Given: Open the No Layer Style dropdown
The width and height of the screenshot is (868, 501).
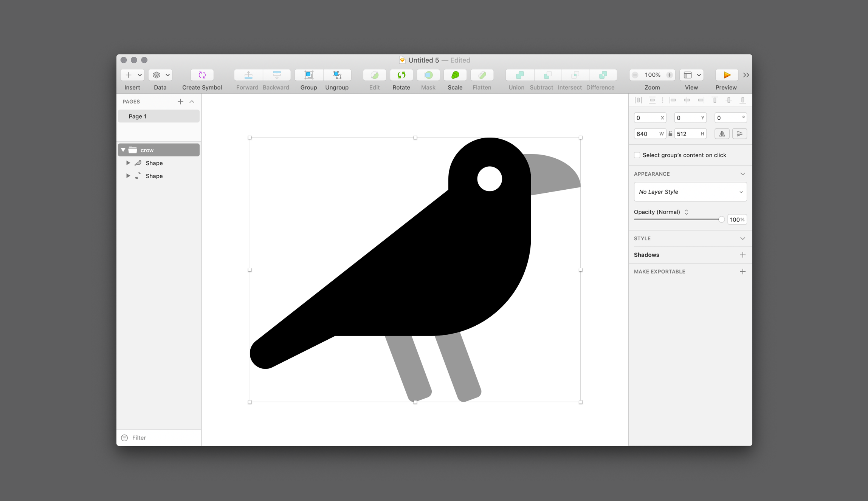Looking at the screenshot, I should (690, 192).
